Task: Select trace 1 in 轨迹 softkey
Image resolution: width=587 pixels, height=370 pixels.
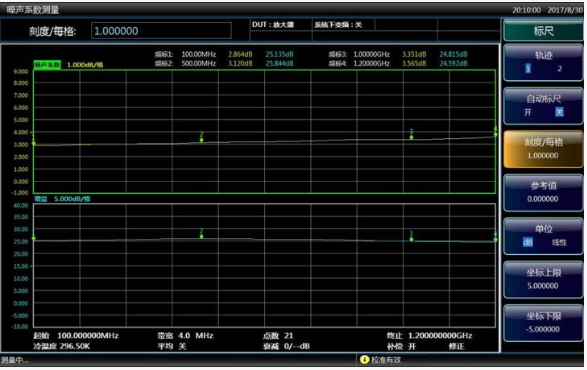Action: pyautogui.click(x=528, y=69)
